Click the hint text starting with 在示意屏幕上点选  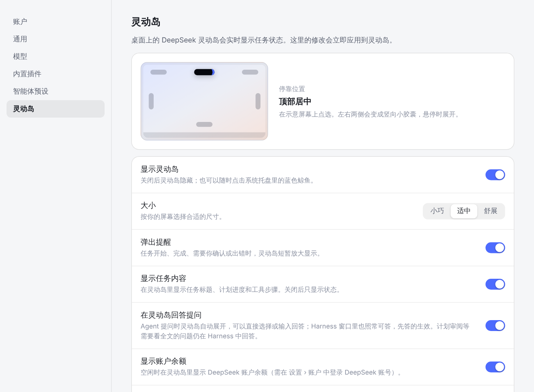pos(370,114)
